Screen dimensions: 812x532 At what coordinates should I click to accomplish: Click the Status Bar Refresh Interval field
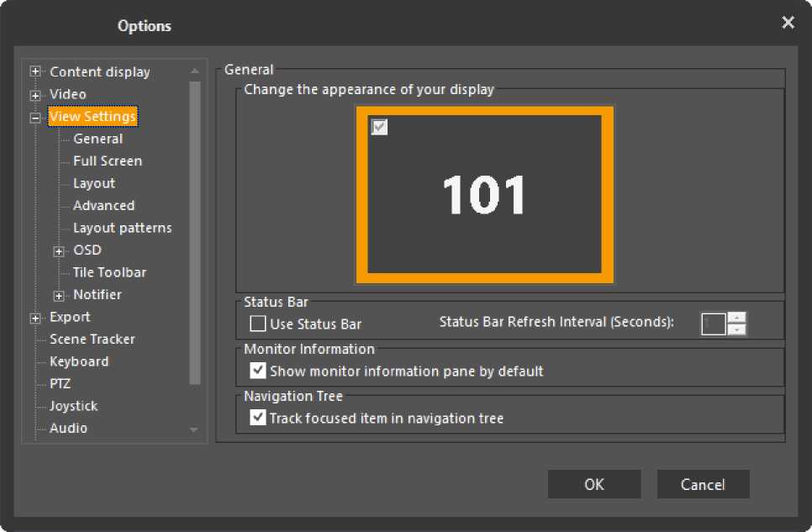click(713, 324)
